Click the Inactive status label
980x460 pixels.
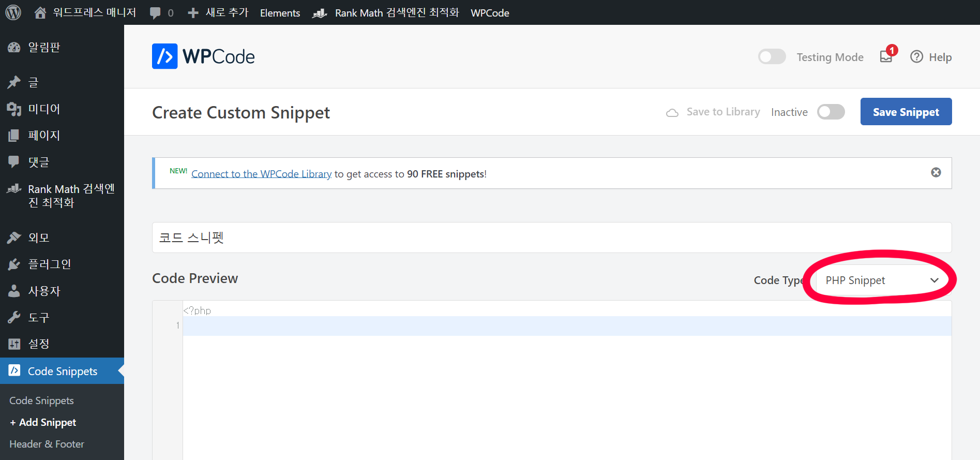[789, 112]
